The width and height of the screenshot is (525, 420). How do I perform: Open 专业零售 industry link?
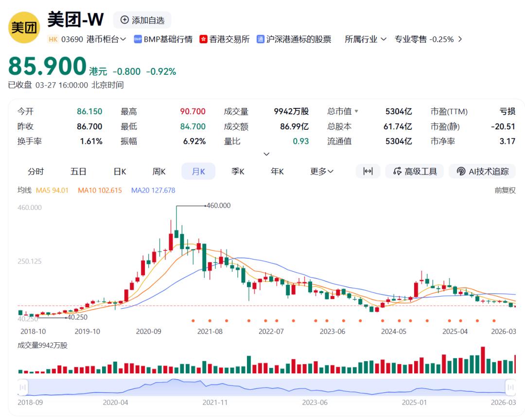coord(410,39)
